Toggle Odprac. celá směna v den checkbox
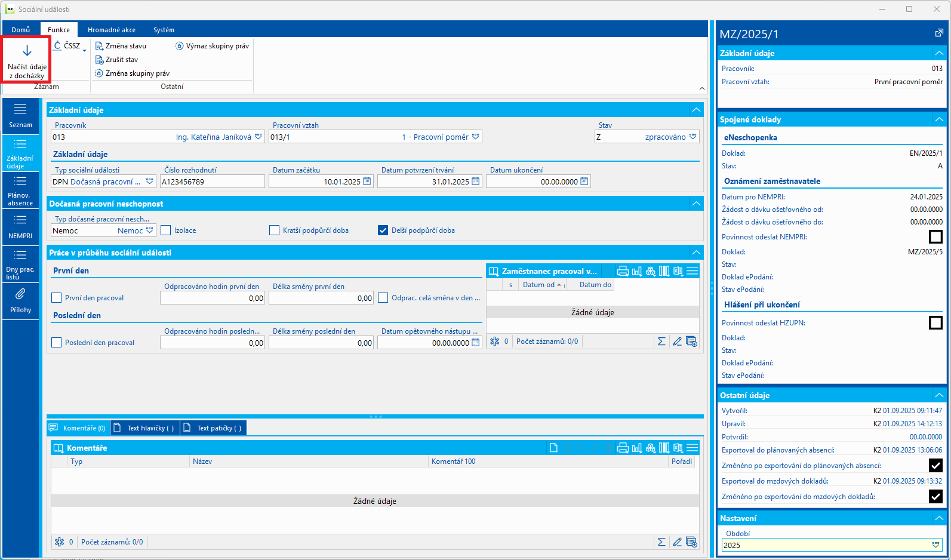This screenshot has height=560, width=951. point(383,298)
